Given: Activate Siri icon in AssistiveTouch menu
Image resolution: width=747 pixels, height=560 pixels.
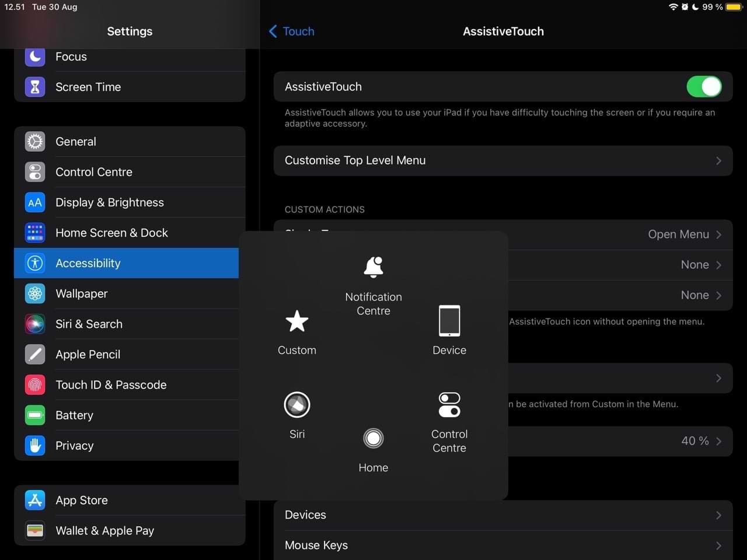Looking at the screenshot, I should click(297, 404).
